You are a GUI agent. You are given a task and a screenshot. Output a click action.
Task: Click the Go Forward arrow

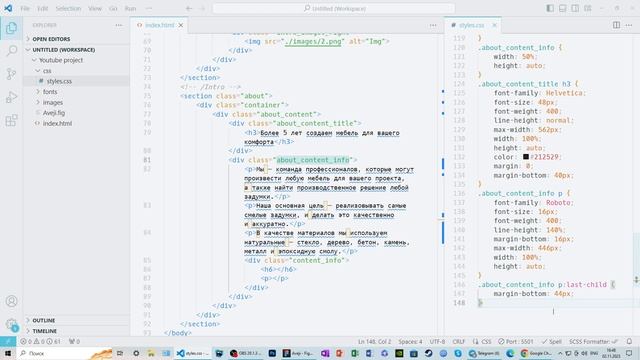[202, 8]
